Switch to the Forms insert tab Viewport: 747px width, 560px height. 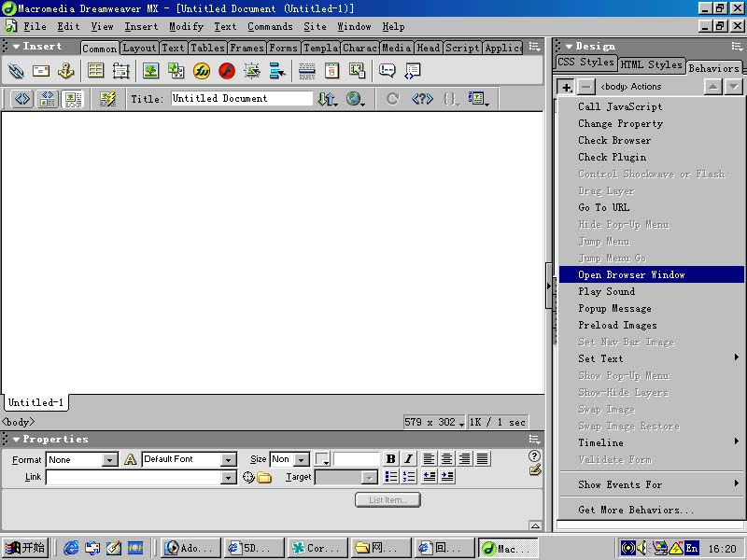click(x=284, y=49)
